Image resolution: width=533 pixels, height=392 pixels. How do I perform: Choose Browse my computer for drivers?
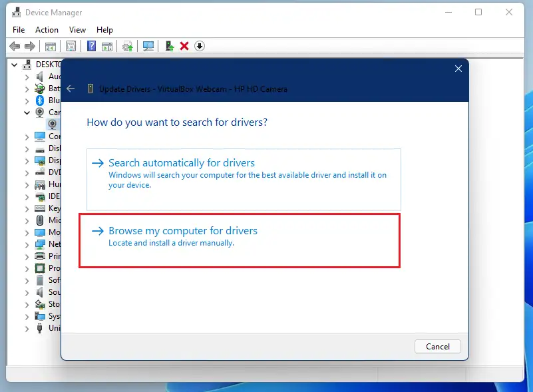240,240
